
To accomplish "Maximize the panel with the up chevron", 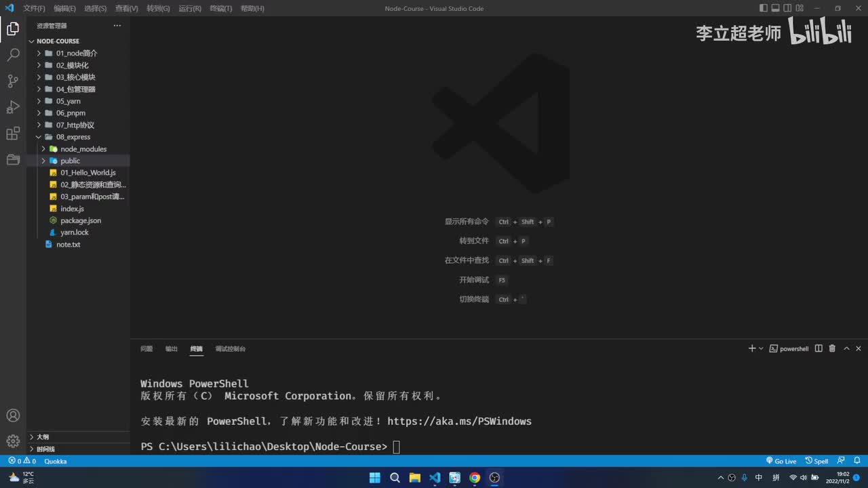I will [x=846, y=348].
